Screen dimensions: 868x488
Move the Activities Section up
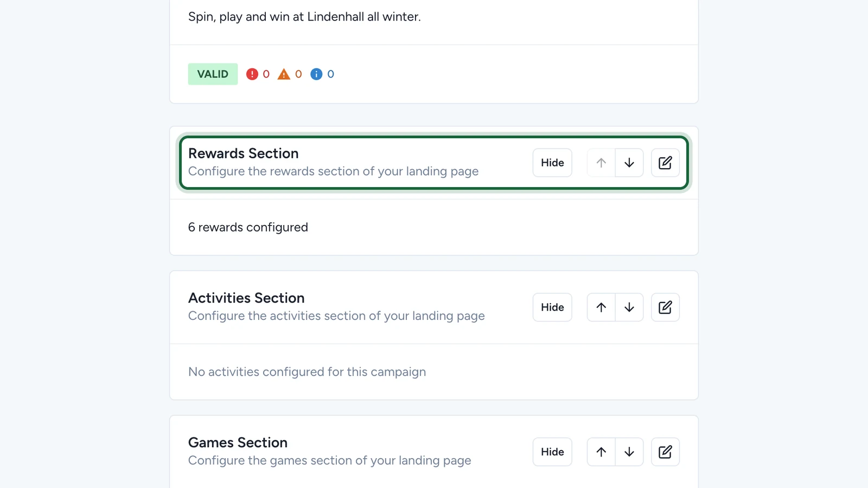601,307
